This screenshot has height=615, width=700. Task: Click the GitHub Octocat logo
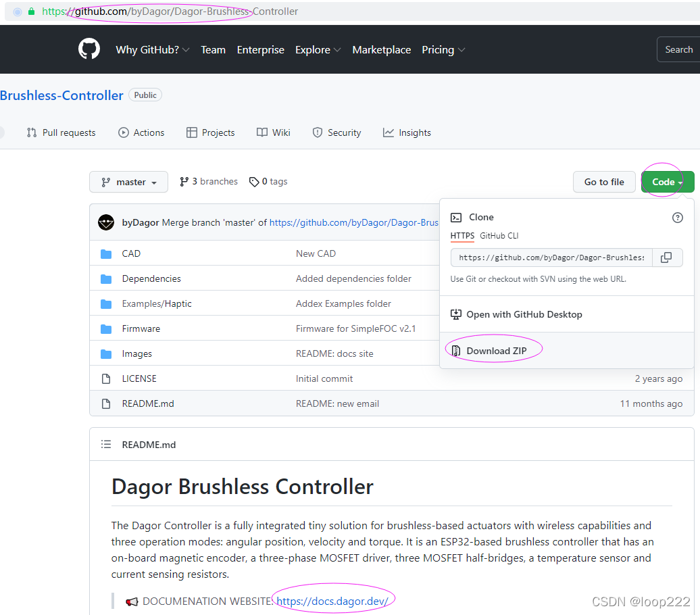[89, 49]
